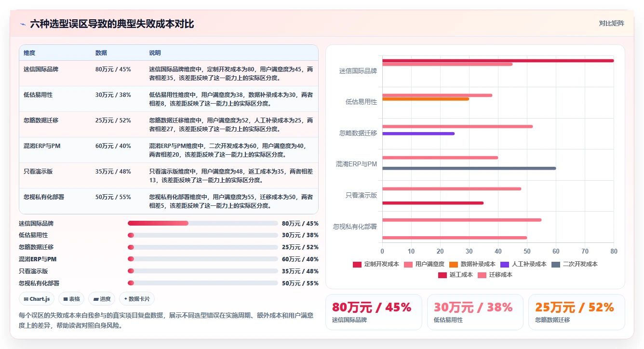The height and width of the screenshot is (349, 644).
Task: Toggle the 人工补录成本 legend series
Action: (x=523, y=264)
